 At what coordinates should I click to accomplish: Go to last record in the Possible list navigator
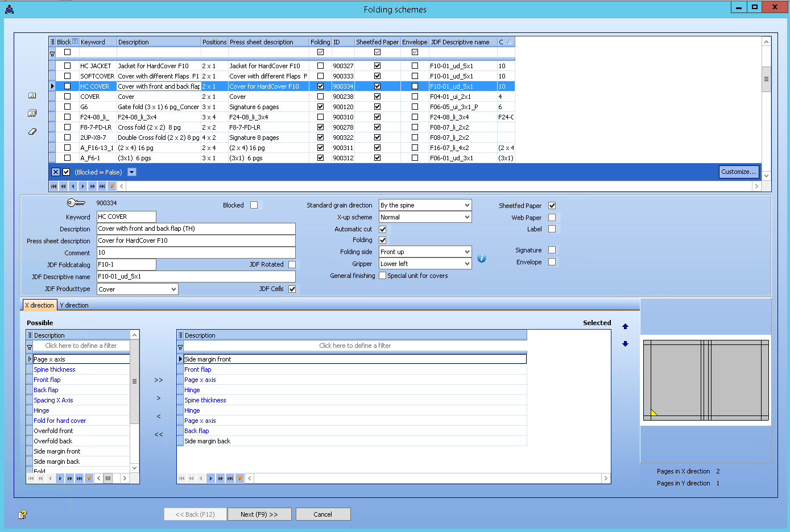(x=79, y=478)
